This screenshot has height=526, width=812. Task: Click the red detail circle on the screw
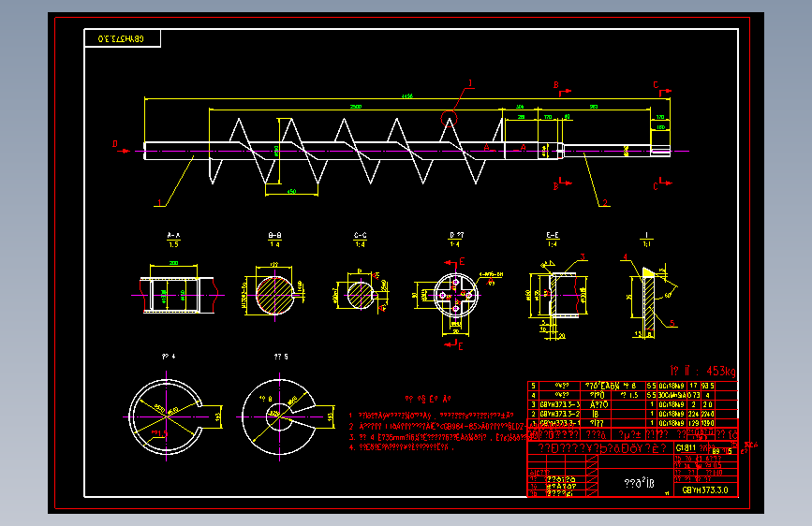click(x=449, y=119)
